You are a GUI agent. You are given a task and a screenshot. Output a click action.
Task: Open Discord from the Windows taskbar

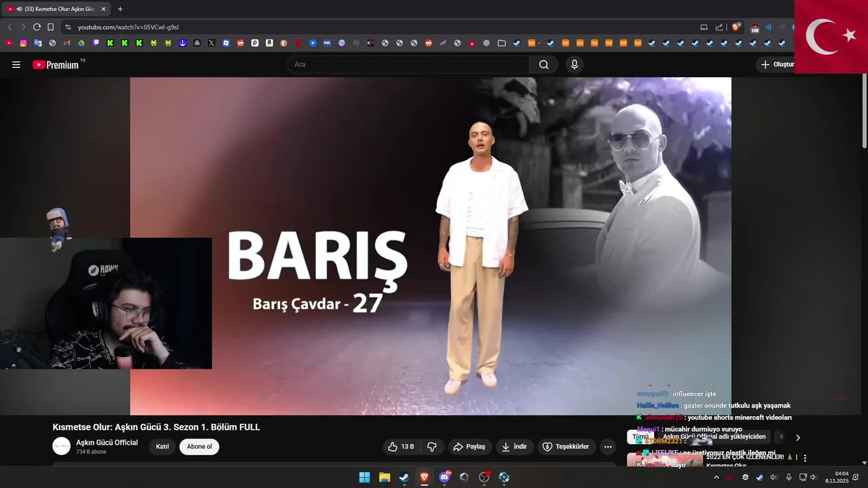(445, 477)
